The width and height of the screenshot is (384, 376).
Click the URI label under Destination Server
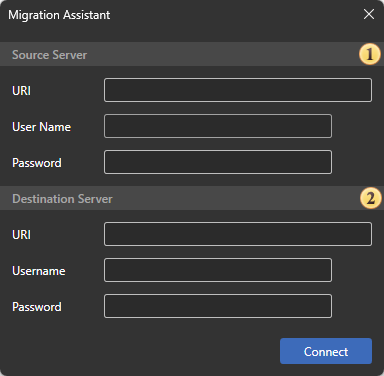point(21,235)
